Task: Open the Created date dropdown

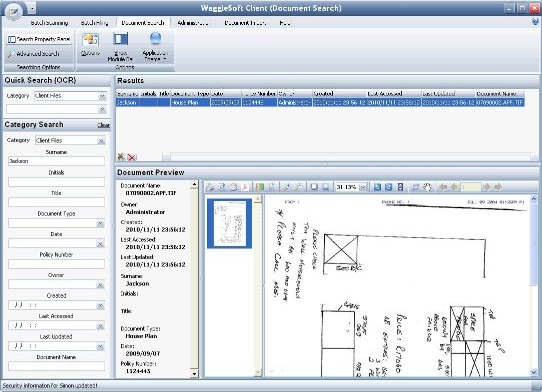Action: point(100,306)
